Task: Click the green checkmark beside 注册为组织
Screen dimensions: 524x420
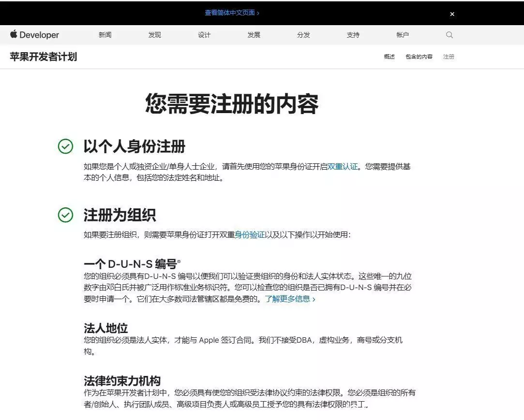Action: 65,215
